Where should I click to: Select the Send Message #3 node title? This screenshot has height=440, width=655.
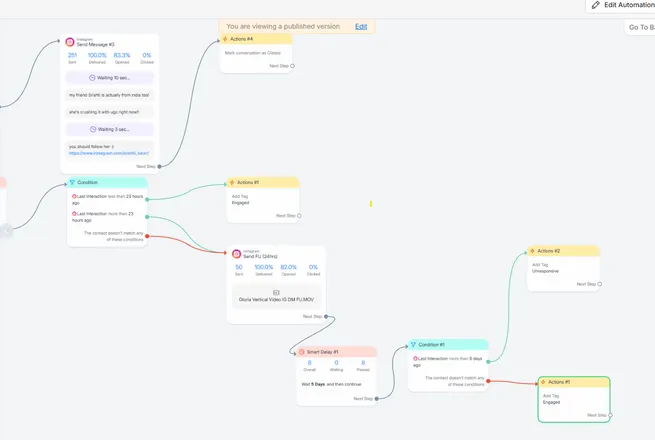95,44
